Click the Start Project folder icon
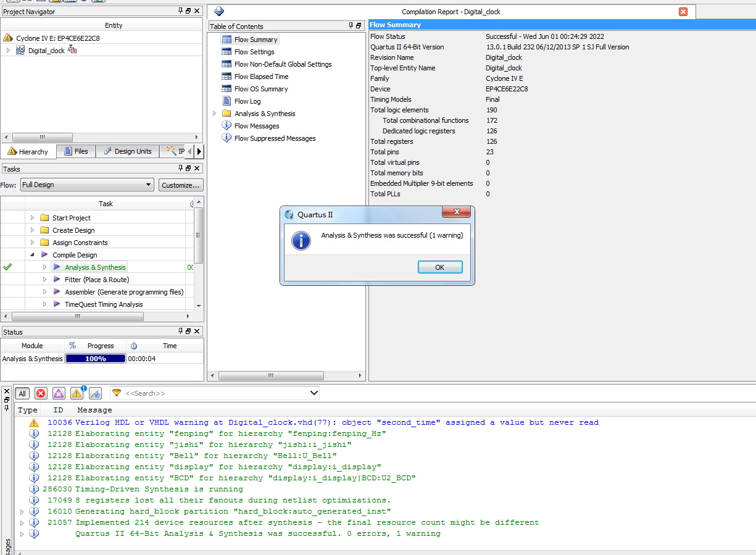 pos(44,218)
